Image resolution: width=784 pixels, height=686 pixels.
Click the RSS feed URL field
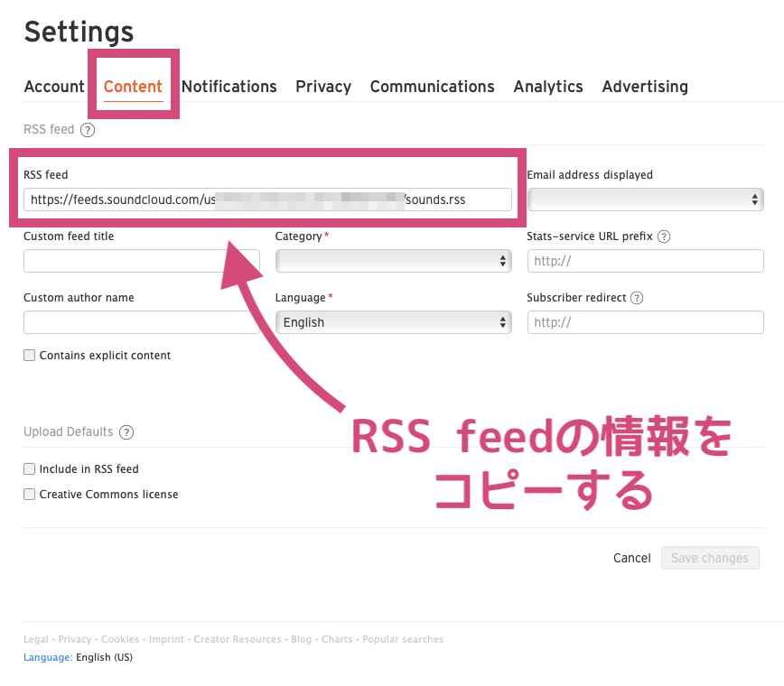click(x=267, y=199)
